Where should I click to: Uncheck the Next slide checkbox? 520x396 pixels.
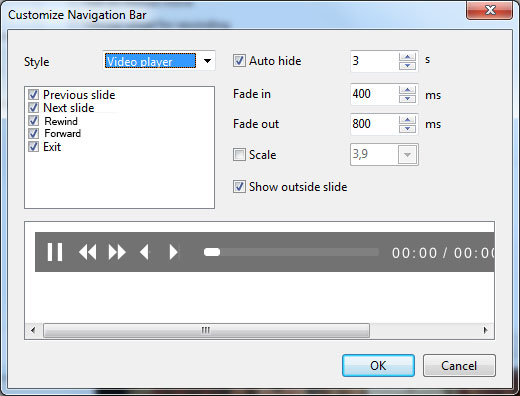coord(33,108)
